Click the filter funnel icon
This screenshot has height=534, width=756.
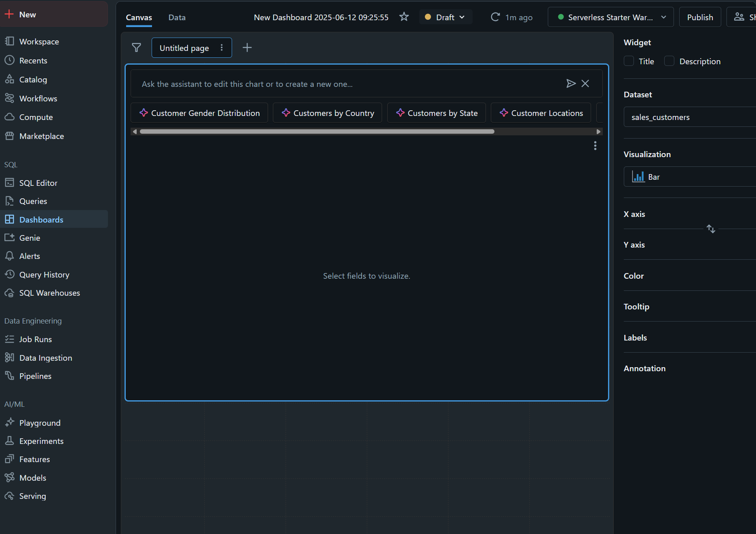(x=137, y=48)
